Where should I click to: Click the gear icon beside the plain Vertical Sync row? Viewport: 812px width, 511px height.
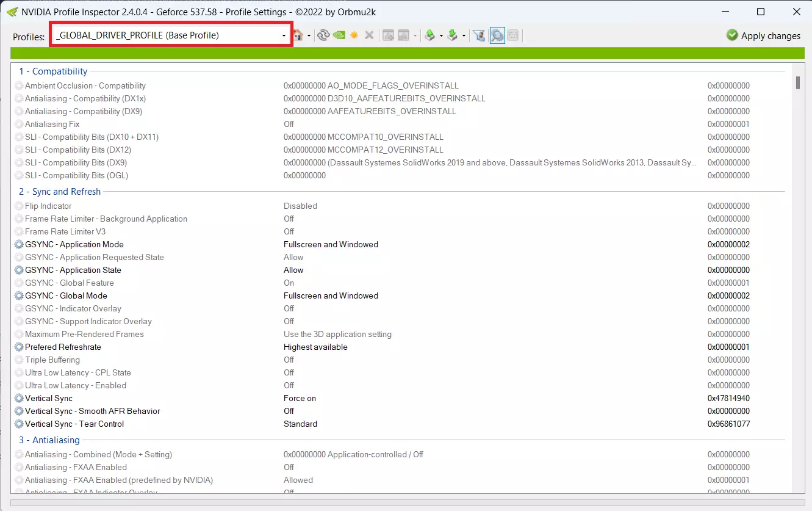[19, 399]
